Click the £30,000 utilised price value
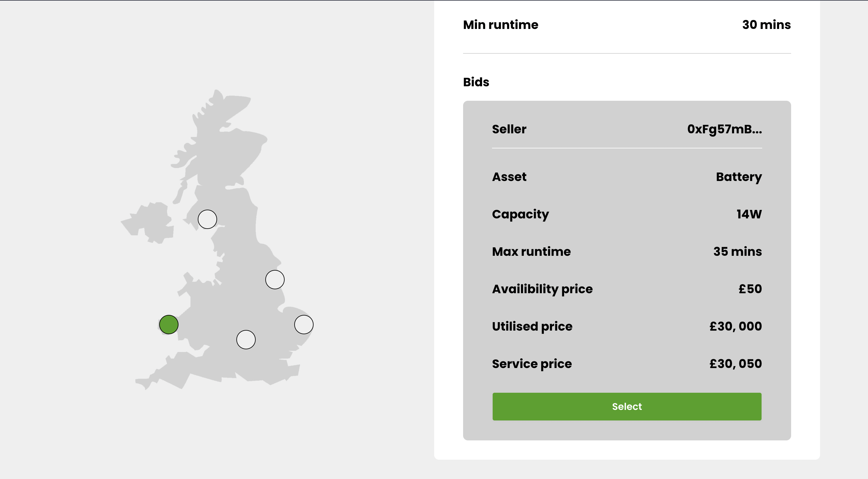The width and height of the screenshot is (868, 479). click(735, 326)
